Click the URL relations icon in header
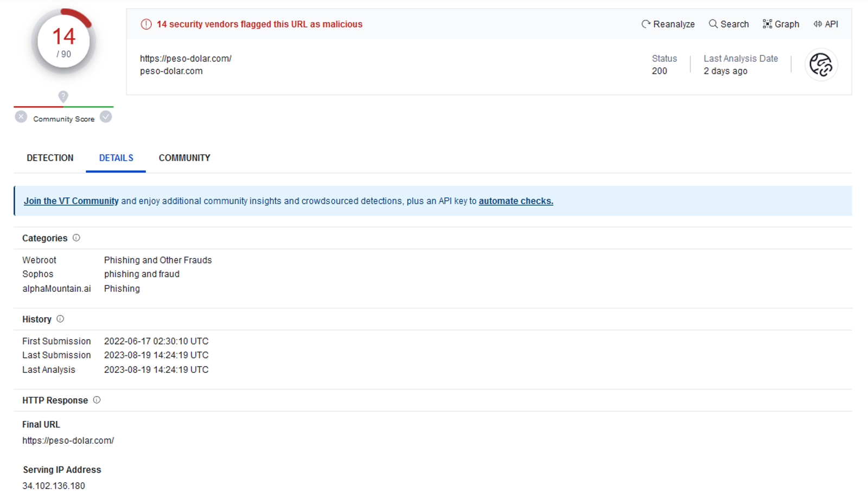The width and height of the screenshot is (868, 504). pyautogui.click(x=821, y=65)
